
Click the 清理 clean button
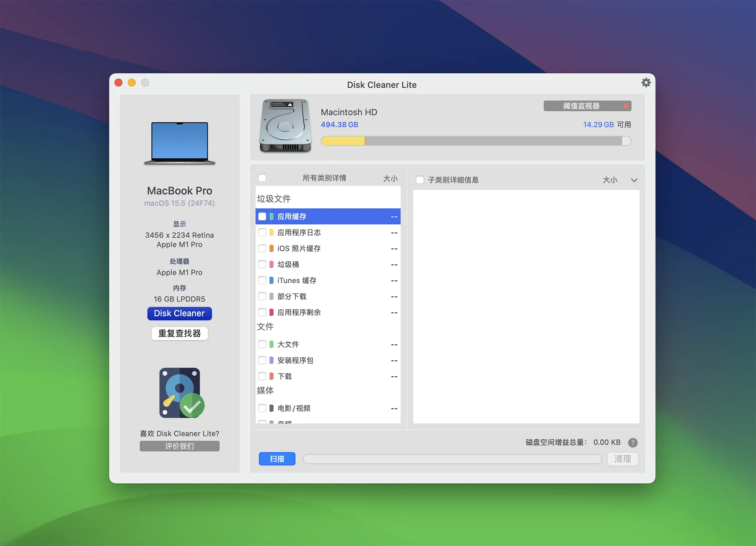pos(623,459)
